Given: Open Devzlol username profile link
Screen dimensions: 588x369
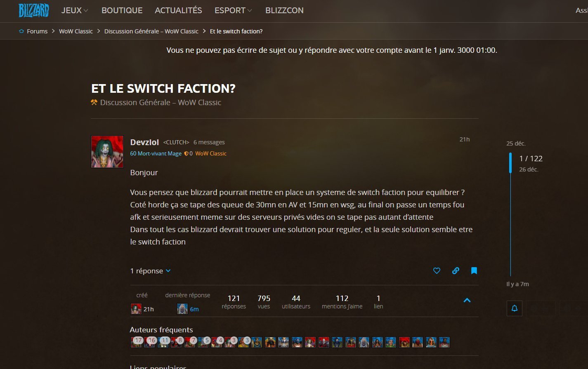Looking at the screenshot, I should point(144,142).
